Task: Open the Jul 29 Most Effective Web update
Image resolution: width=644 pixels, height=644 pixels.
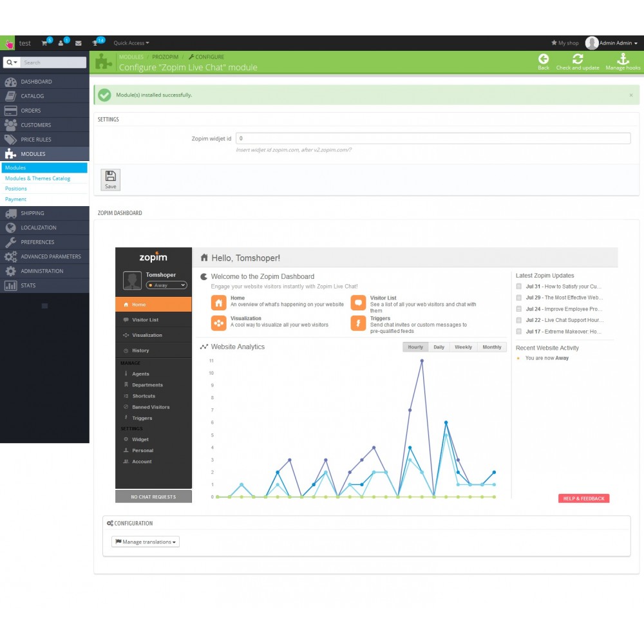Action: click(564, 298)
